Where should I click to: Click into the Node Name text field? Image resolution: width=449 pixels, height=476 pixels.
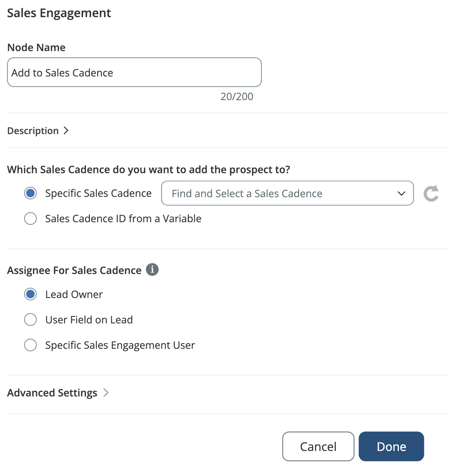click(x=134, y=72)
